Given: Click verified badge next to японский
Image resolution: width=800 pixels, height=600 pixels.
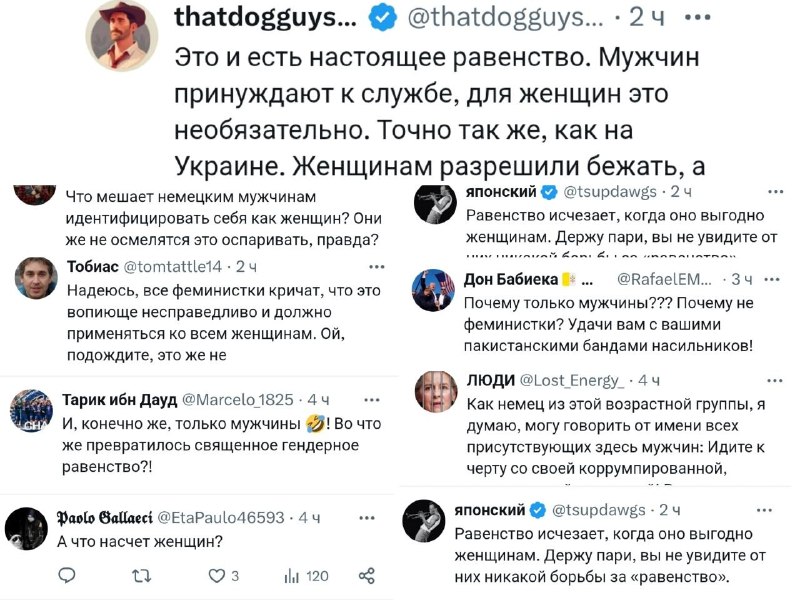Looking at the screenshot, I should [550, 190].
